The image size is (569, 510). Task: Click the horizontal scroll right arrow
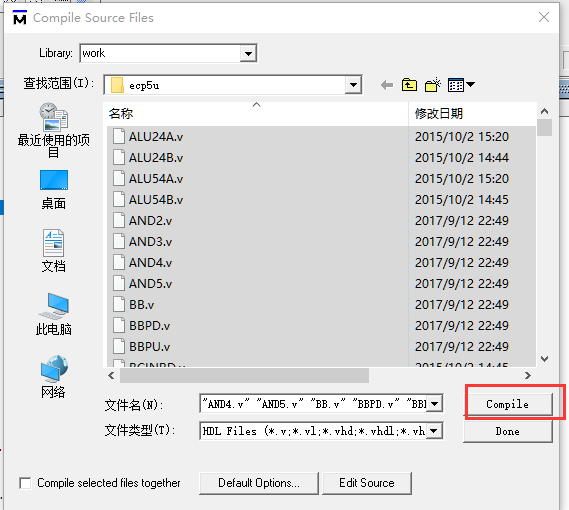[x=528, y=375]
